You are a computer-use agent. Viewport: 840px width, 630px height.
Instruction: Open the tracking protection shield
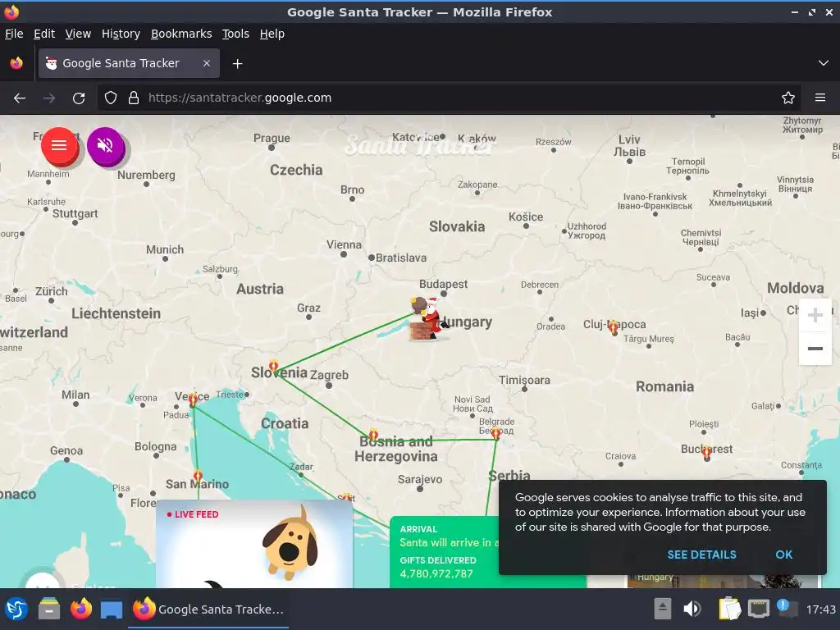pos(111,98)
